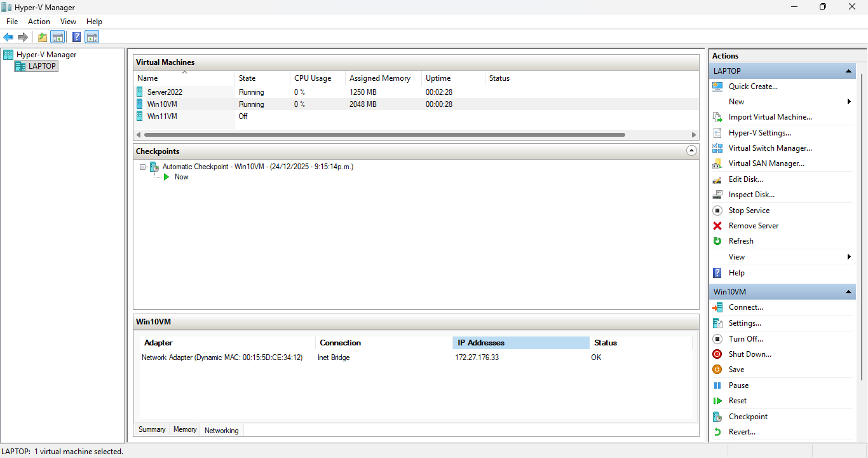This screenshot has height=458, width=868.
Task: Shut Down the Win10VM virtual machine
Action: pyautogui.click(x=750, y=354)
